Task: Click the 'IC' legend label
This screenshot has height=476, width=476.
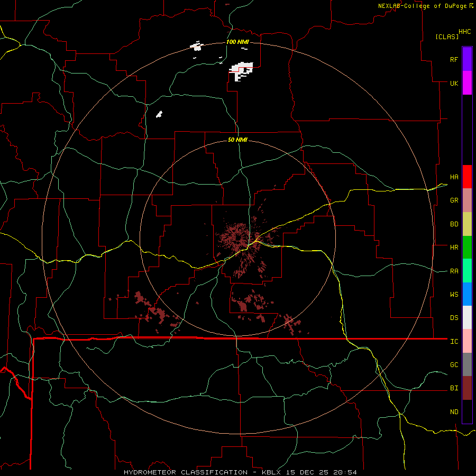Action: tap(454, 342)
